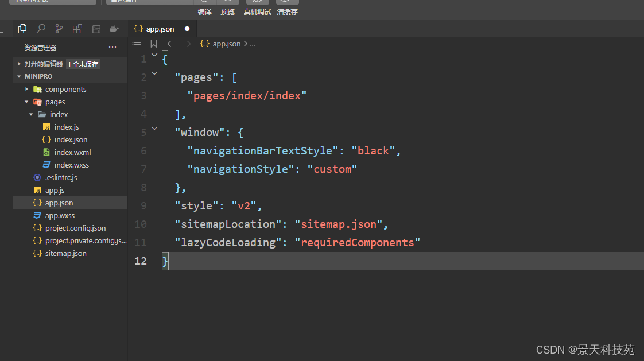
Task: Click the "window" key on line 5
Action: coord(200,132)
